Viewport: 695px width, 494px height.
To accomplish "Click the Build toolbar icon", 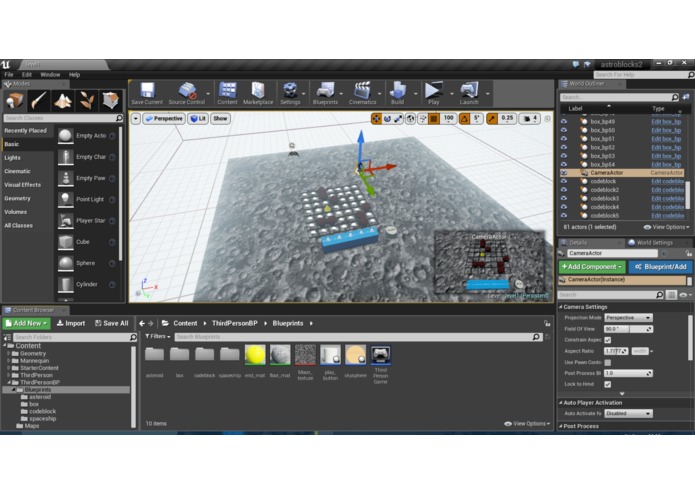I will (398, 90).
